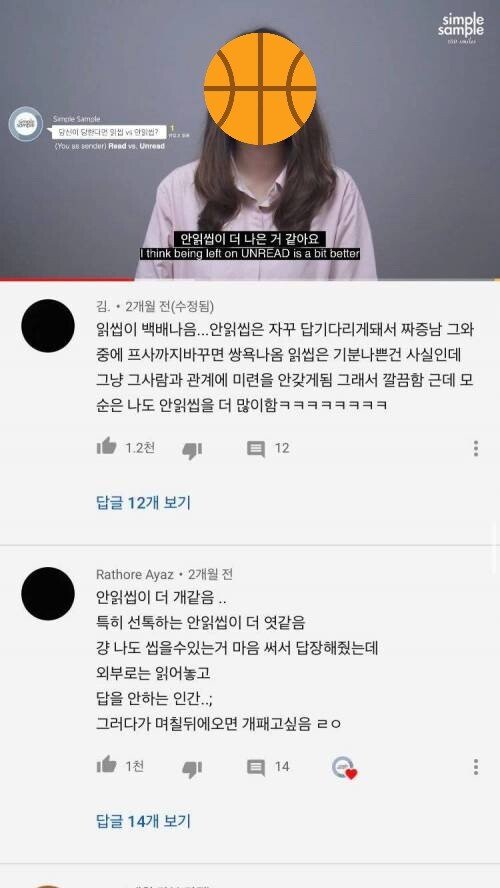Click the Rathore Ayaz username
500x888 pixels.
135,574
